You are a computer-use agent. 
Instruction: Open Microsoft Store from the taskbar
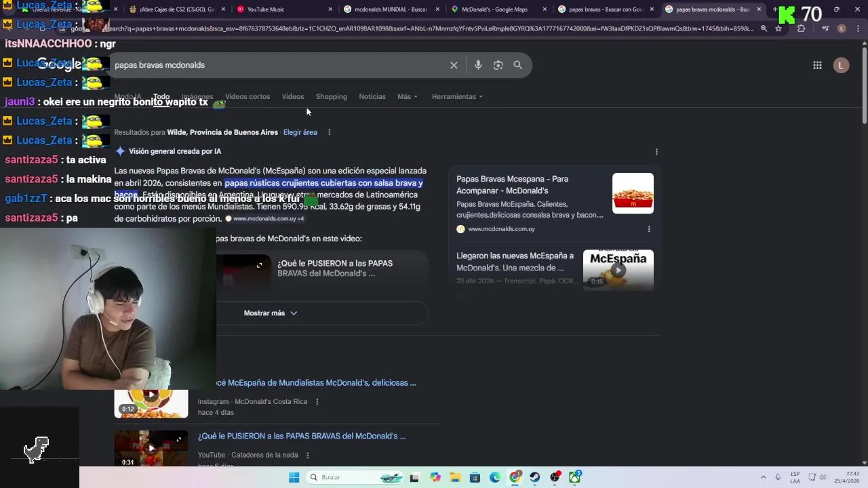click(475, 477)
